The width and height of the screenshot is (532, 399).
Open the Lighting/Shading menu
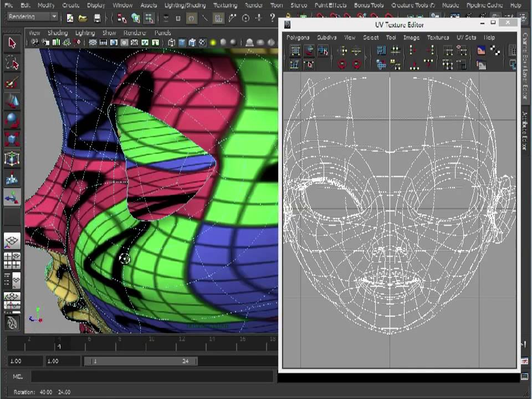click(185, 5)
